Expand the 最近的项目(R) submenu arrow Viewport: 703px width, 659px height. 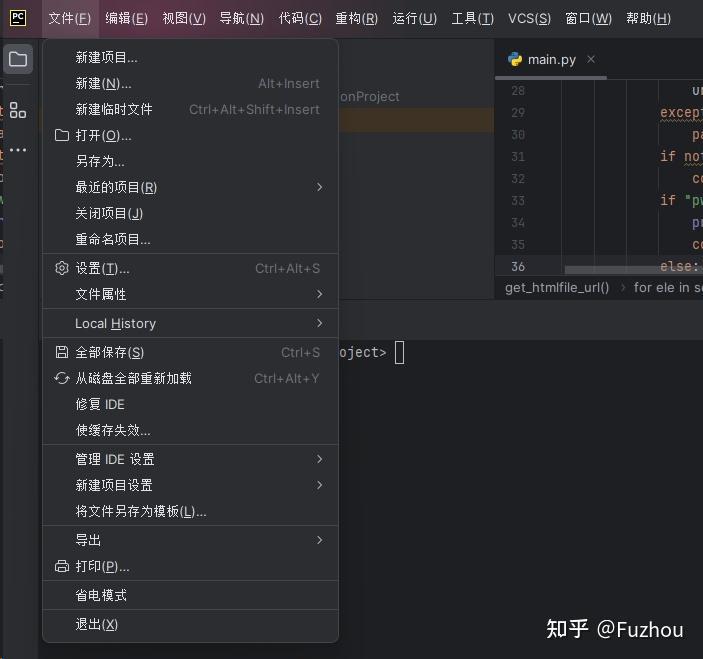319,187
